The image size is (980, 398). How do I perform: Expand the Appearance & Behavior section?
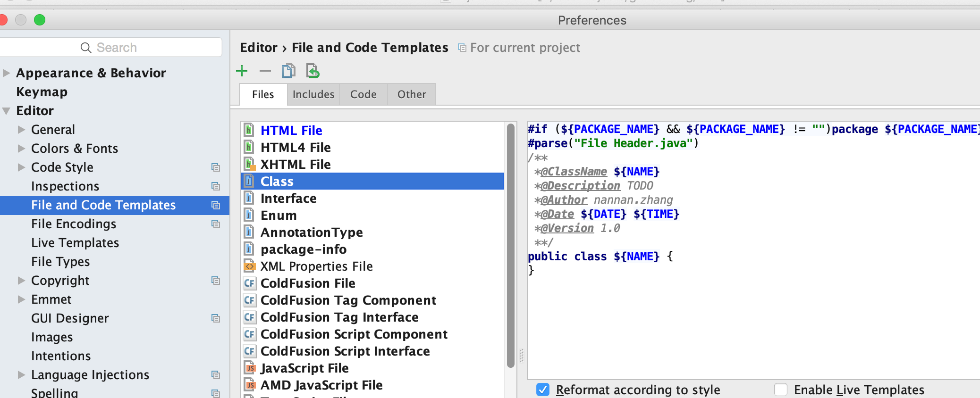pos(7,73)
